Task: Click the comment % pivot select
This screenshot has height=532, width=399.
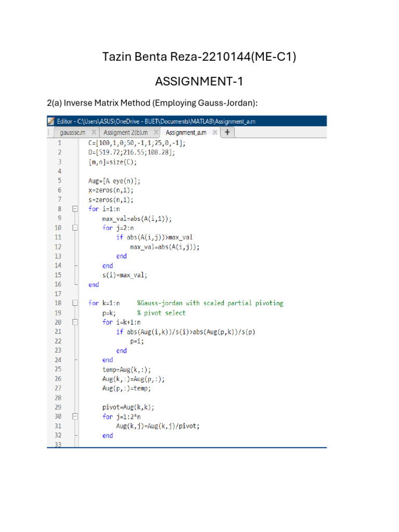Action: pyautogui.click(x=161, y=313)
